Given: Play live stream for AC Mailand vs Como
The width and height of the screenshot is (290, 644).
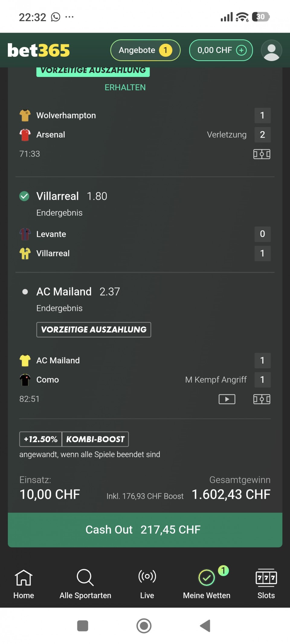Looking at the screenshot, I should (x=227, y=399).
